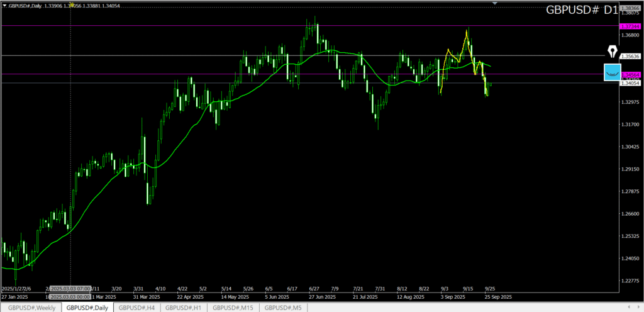Open the GBPUSD#,H4 chart tab
644x312 pixels.
click(x=136, y=308)
